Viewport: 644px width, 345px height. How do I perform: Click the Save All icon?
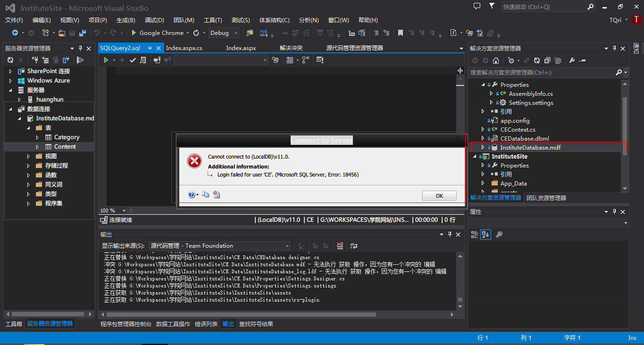click(83, 33)
